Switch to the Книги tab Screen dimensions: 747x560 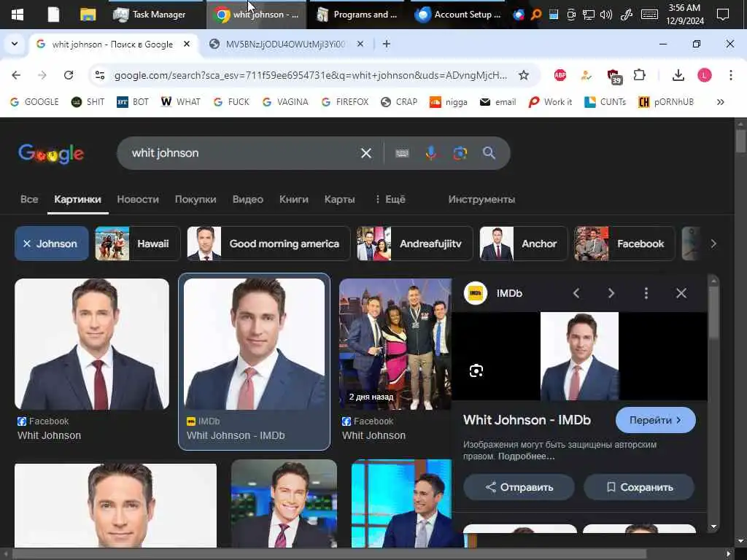coord(293,199)
